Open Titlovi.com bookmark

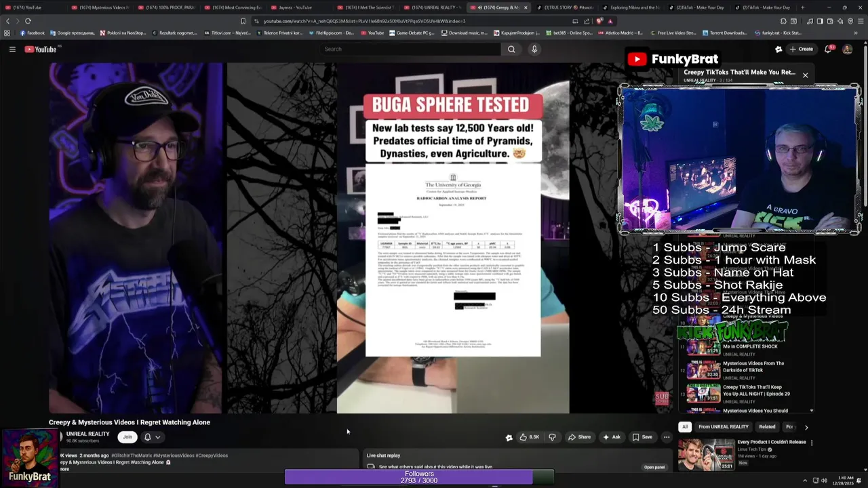227,33
